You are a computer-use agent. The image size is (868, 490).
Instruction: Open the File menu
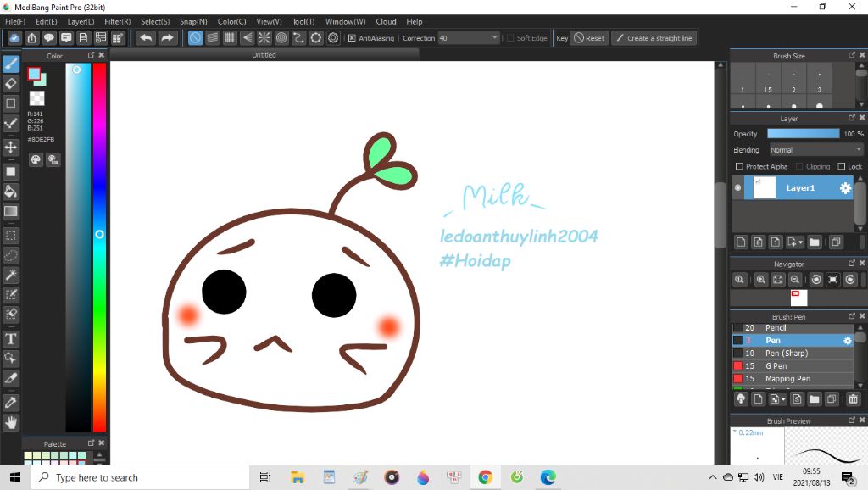pyautogui.click(x=15, y=21)
